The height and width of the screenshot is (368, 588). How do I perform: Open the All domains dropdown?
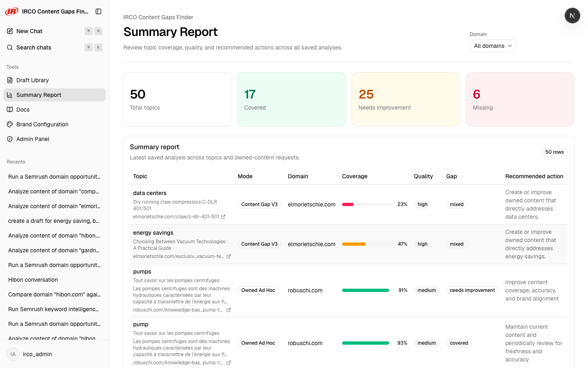click(x=493, y=46)
